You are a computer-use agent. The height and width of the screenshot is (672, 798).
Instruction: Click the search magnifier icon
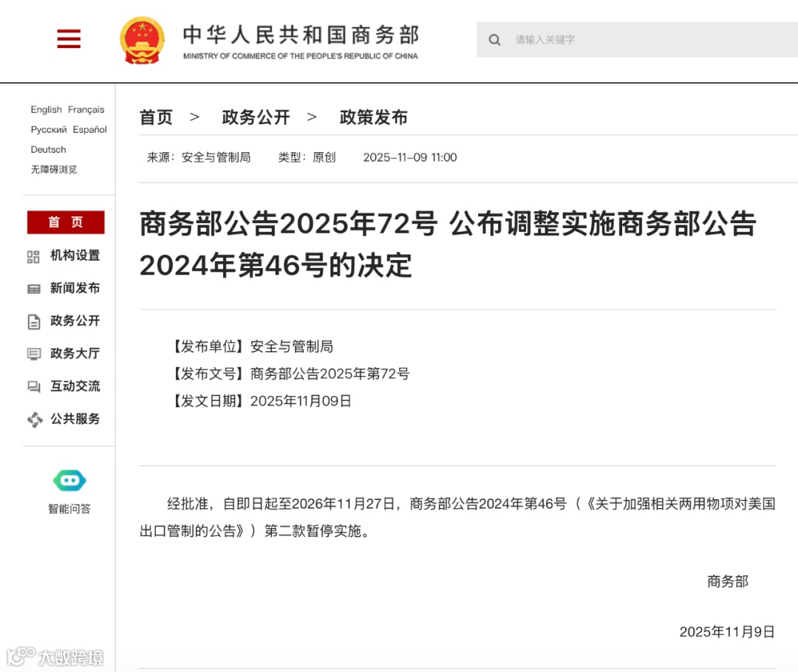494,40
